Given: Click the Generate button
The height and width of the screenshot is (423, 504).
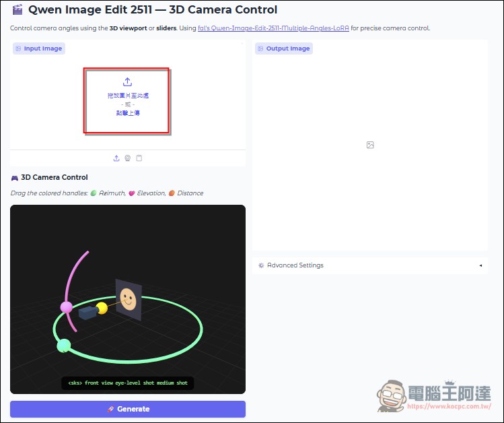Looking at the screenshot, I should (x=128, y=409).
